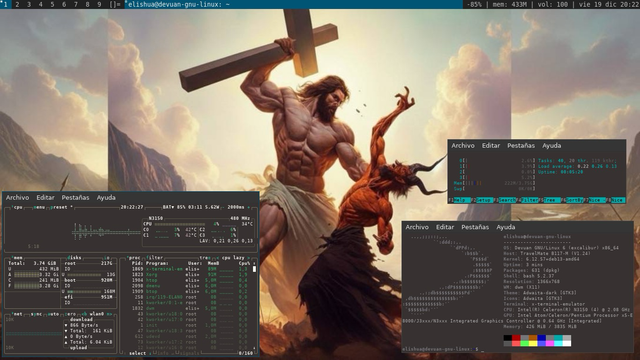Increase the 2000ms update interval with plus
This screenshot has height=360, width=640.
click(248, 207)
